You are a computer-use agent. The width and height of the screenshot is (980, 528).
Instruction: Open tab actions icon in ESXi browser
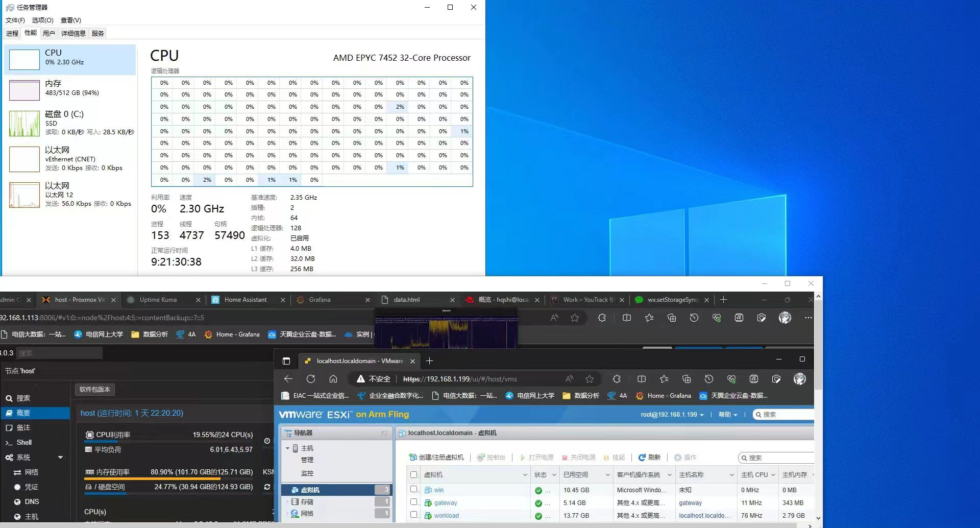pos(286,361)
